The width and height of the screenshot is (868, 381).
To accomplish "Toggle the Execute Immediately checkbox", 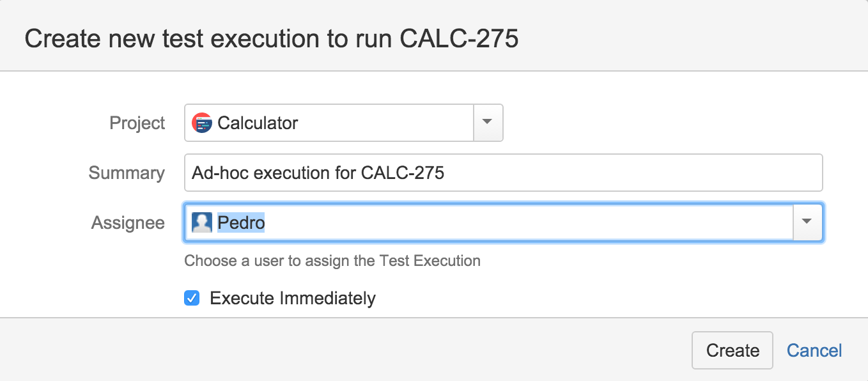I will pos(192,298).
